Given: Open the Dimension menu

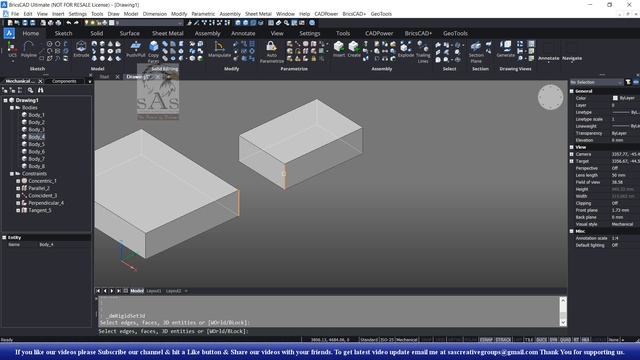Looking at the screenshot, I should tap(155, 14).
